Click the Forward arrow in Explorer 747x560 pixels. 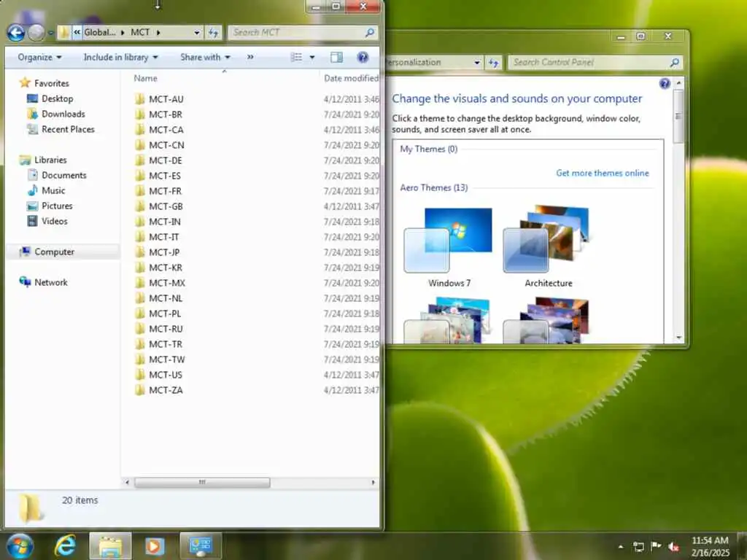tap(36, 32)
